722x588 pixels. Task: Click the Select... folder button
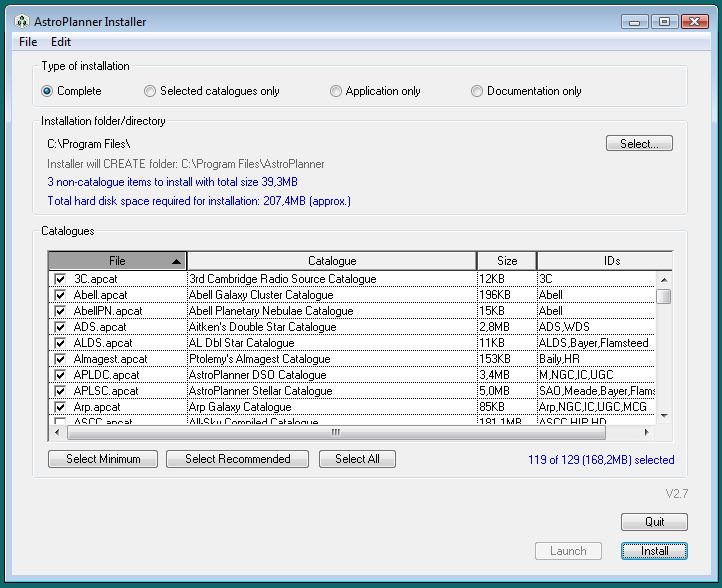[639, 143]
